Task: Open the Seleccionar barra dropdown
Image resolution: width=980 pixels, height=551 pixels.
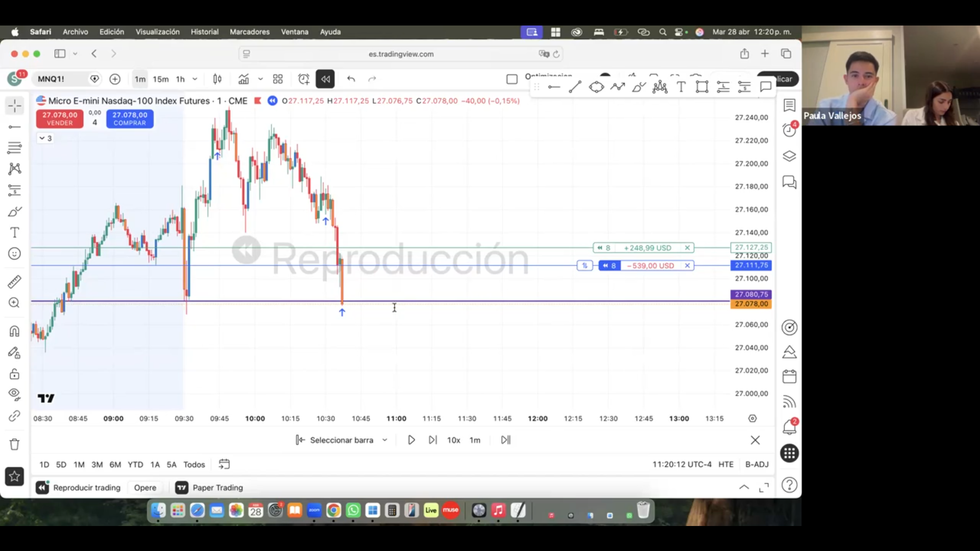Action: point(341,440)
